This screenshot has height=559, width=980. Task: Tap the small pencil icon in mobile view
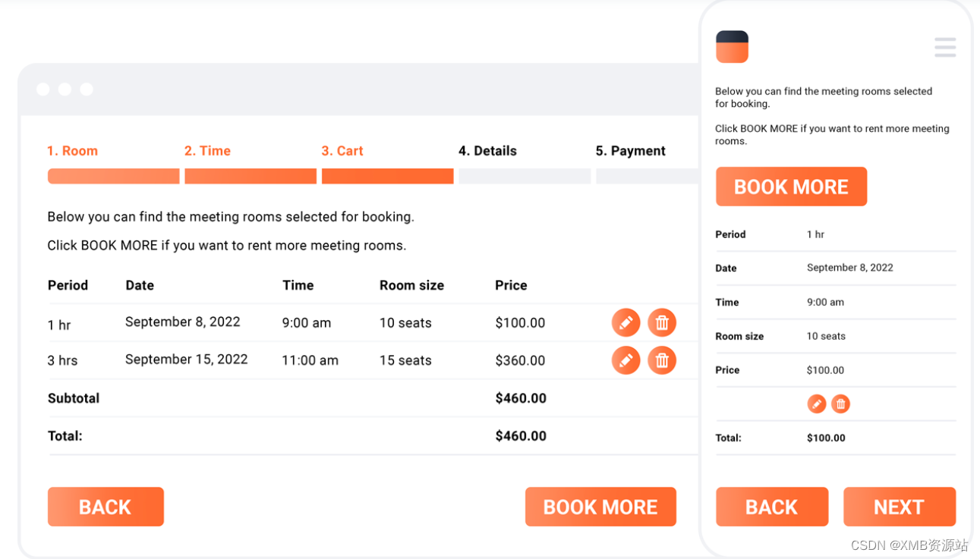point(817,404)
